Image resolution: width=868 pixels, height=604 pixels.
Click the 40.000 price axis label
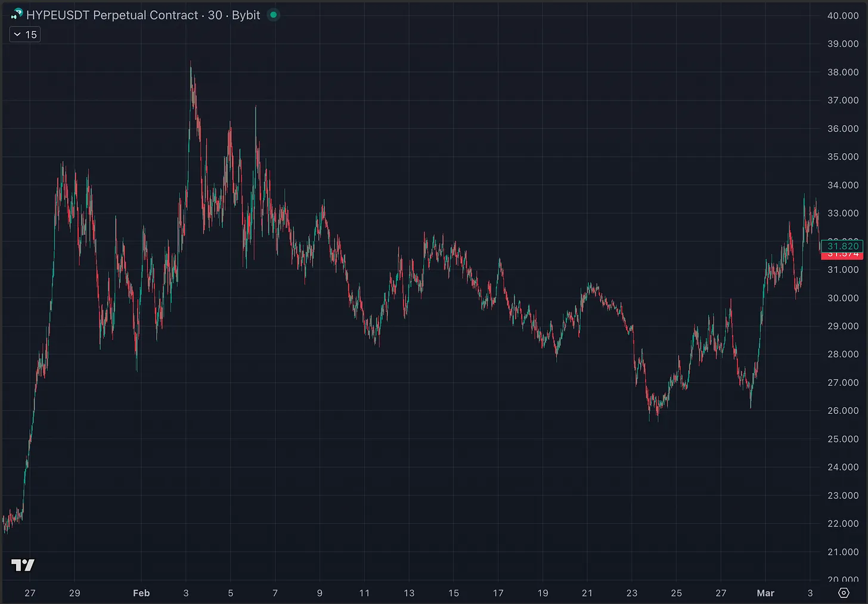coord(842,16)
